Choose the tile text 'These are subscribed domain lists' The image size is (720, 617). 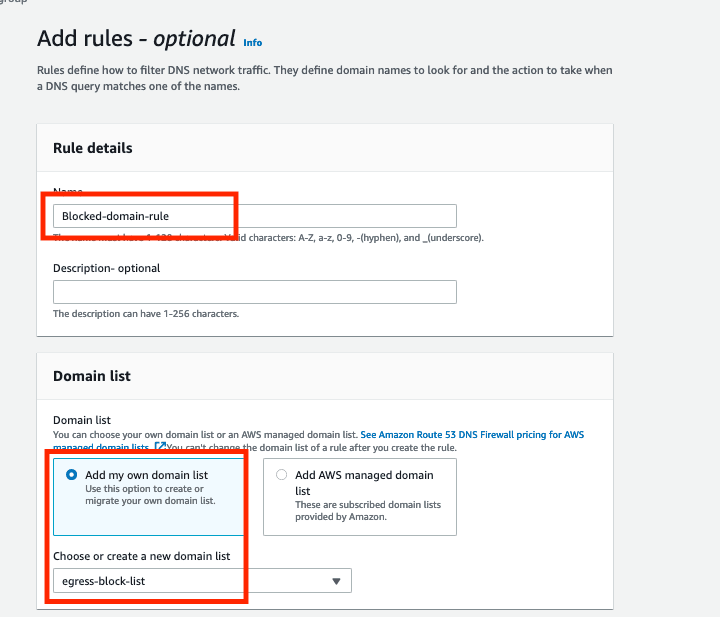point(368,505)
